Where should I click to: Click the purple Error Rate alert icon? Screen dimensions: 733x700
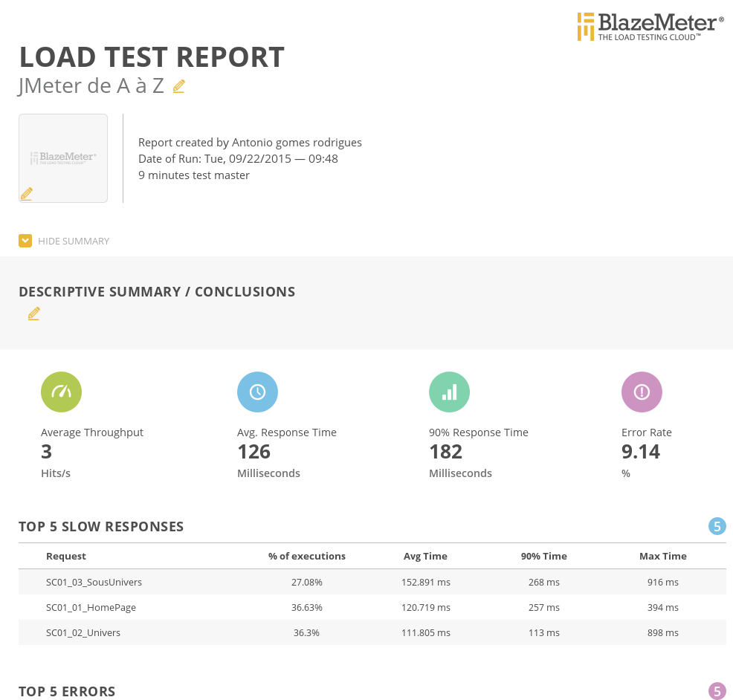click(x=642, y=392)
